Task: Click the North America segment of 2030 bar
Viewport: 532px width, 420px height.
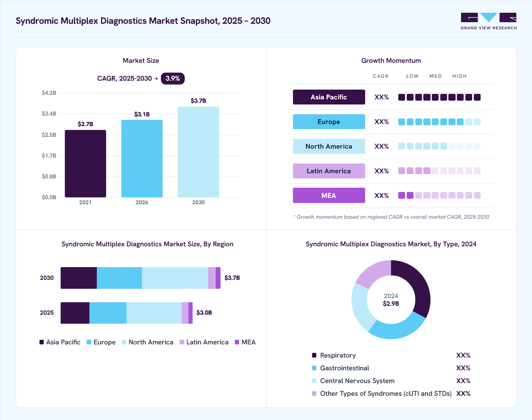Action: [x=175, y=278]
